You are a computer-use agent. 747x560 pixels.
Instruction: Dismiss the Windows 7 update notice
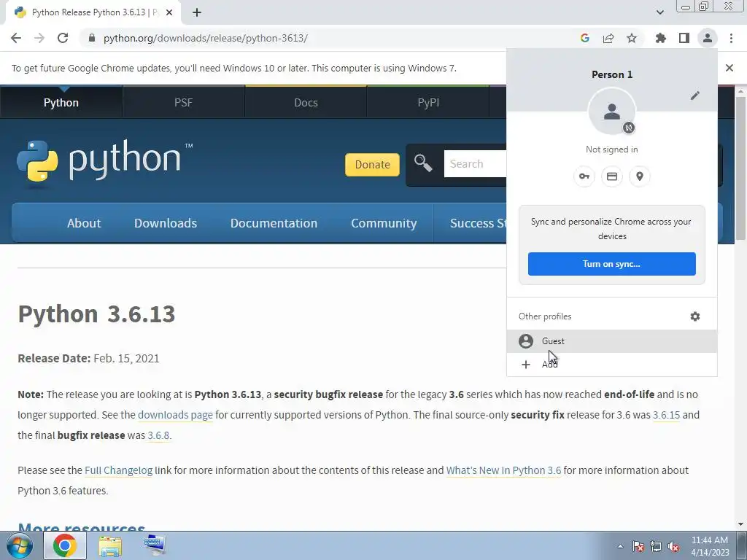(729, 68)
